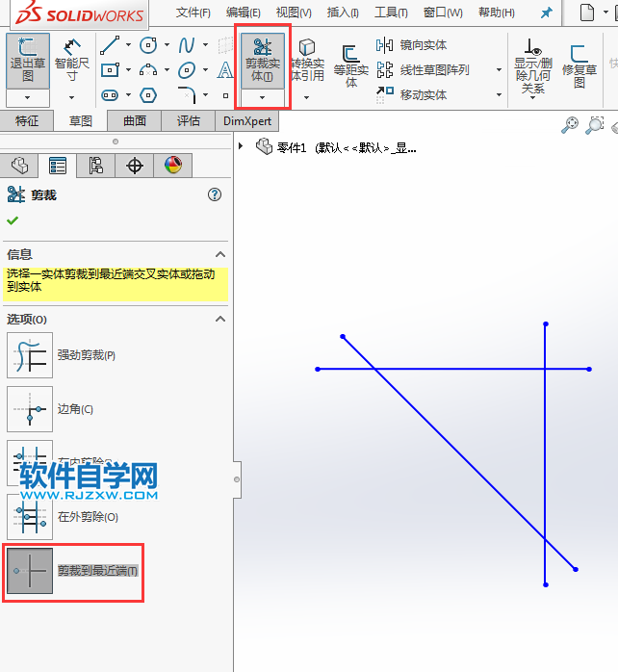The width and height of the screenshot is (618, 672).
Task: Click the Zoom to Fit magnifier icon
Action: pyautogui.click(x=570, y=125)
